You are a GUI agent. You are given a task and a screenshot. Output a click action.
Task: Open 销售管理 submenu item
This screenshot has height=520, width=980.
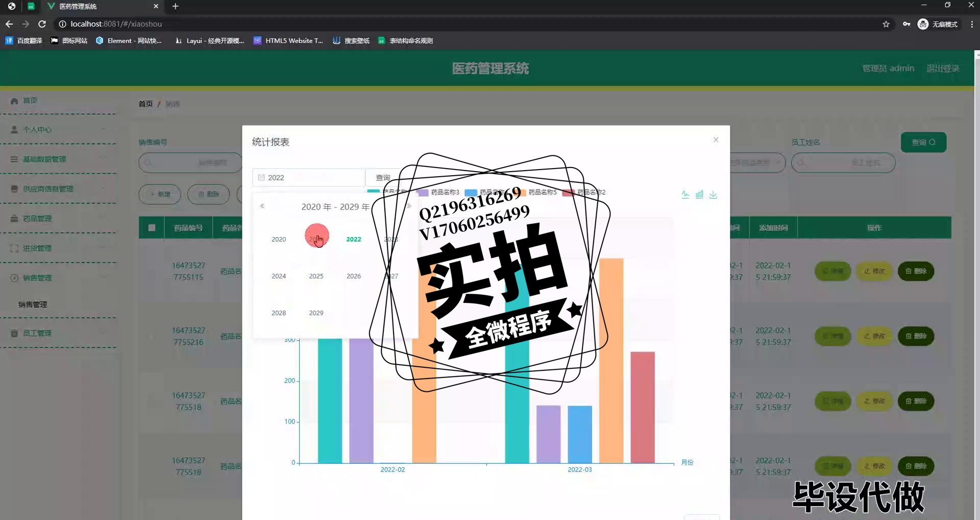(33, 304)
